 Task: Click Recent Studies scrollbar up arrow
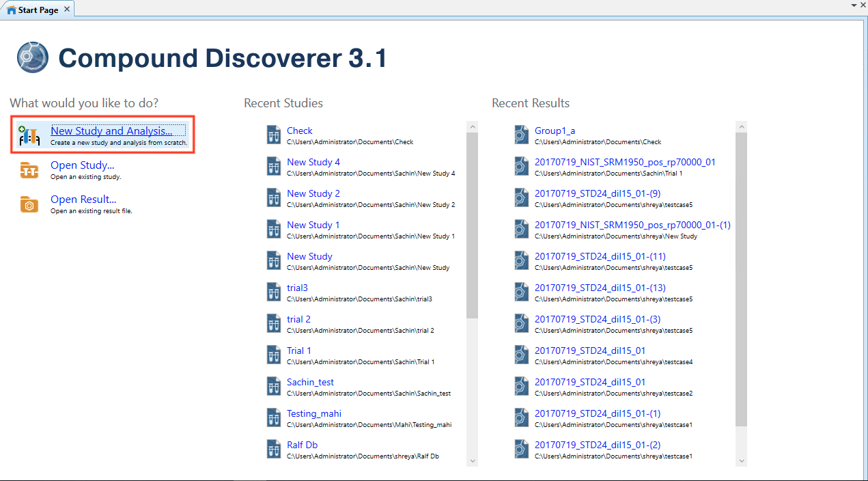(x=472, y=126)
